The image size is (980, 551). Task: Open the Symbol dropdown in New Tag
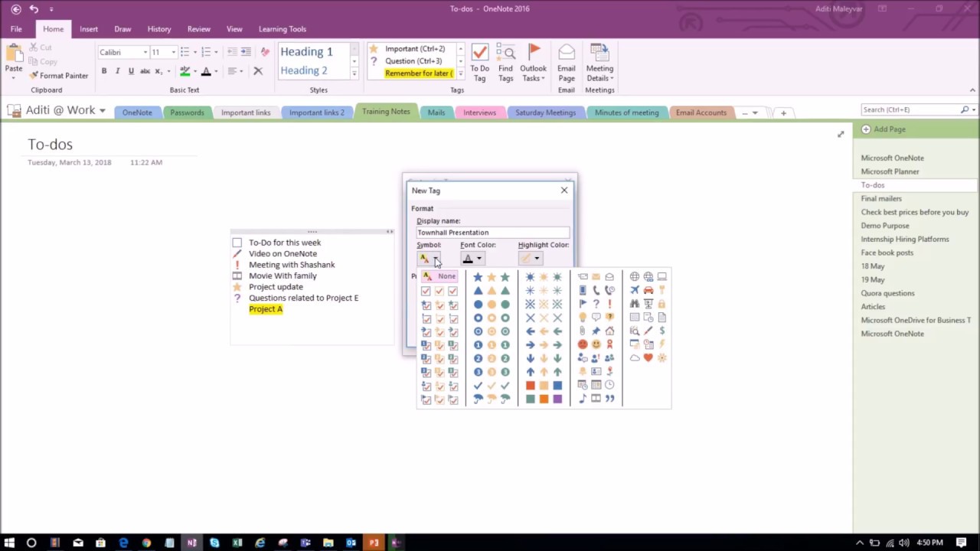(429, 259)
